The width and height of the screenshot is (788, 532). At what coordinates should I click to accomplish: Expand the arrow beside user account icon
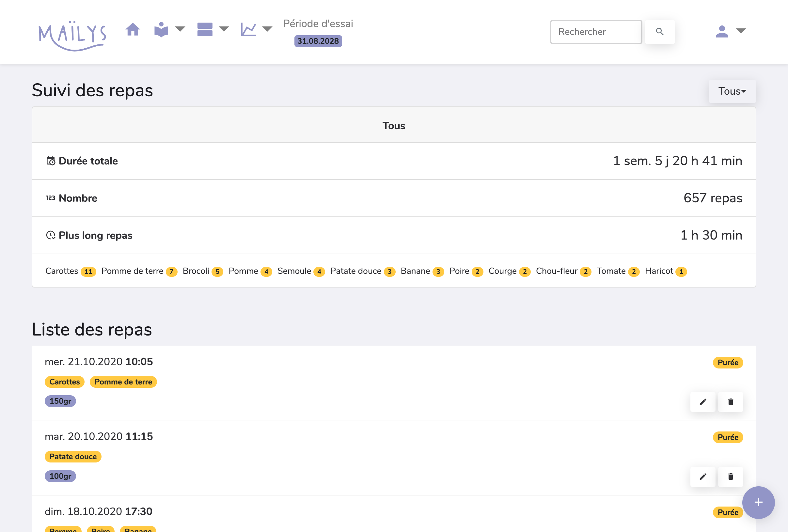coord(741,31)
